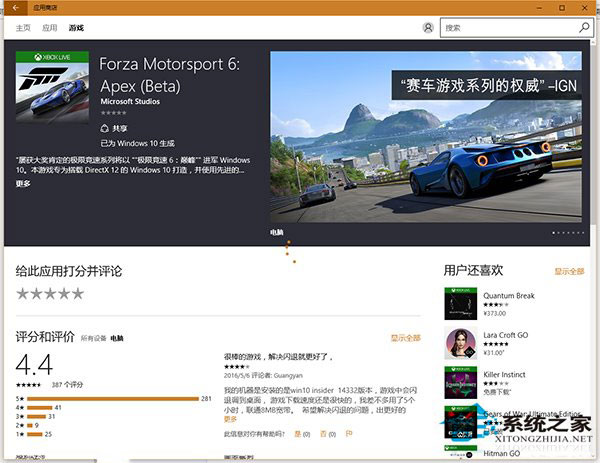Select first screenshot pagination dot

[x=553, y=232]
